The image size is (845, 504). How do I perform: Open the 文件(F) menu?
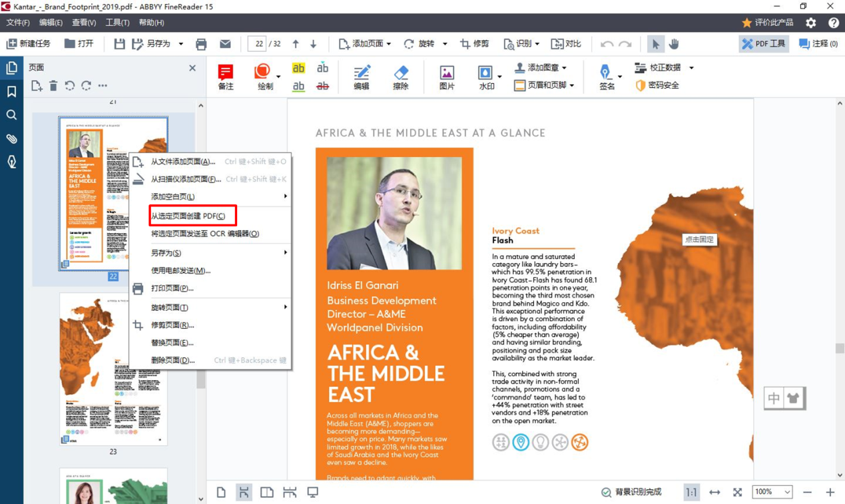(17, 23)
